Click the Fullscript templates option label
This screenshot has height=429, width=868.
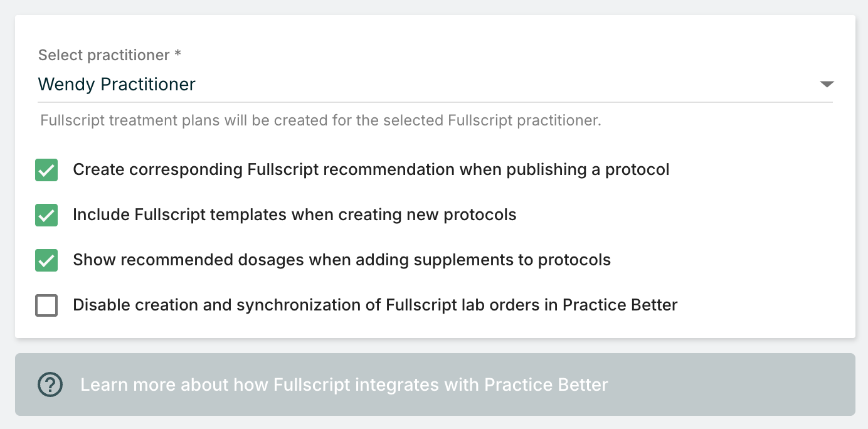coord(295,214)
